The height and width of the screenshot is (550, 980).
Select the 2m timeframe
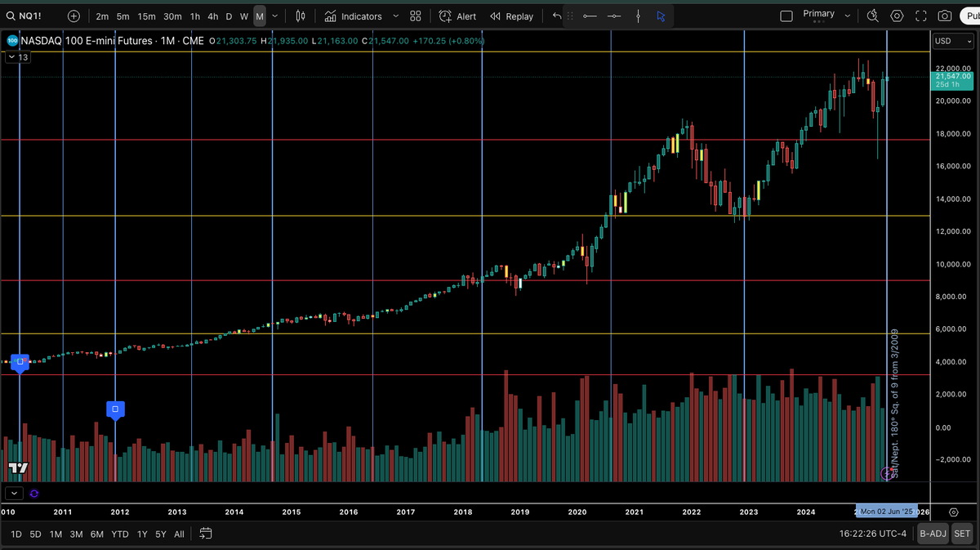(x=102, y=16)
